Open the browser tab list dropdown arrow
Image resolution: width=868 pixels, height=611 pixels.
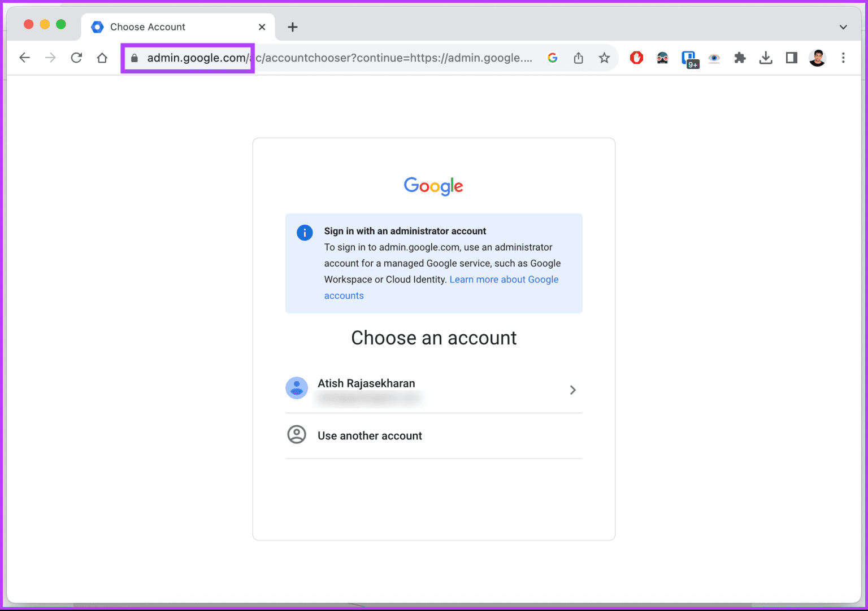click(843, 27)
